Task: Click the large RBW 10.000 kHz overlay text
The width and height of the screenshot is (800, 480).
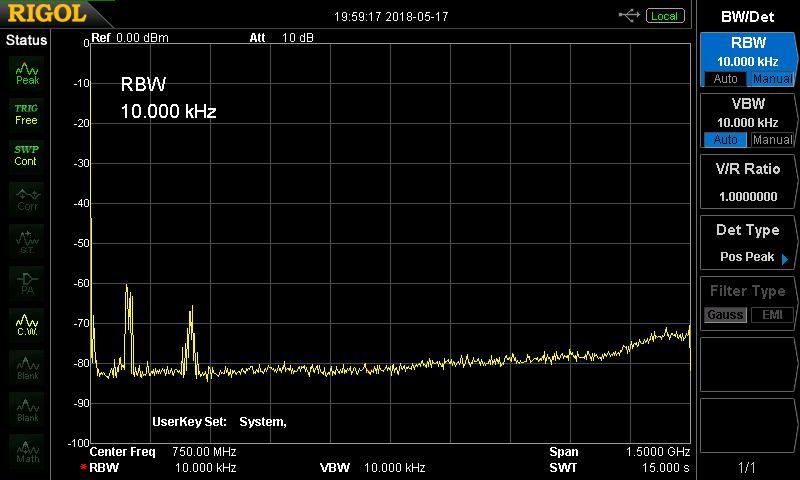Action: coord(168,97)
